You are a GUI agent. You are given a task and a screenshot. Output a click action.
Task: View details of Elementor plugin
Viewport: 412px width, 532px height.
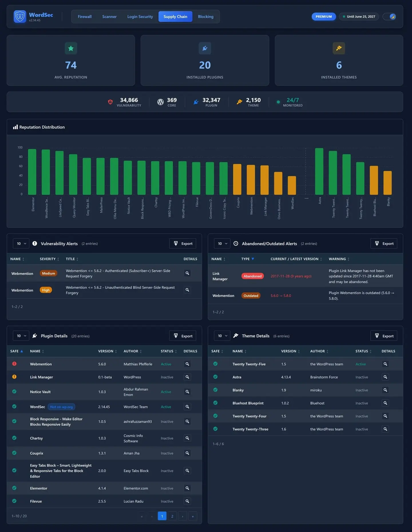pyautogui.click(x=187, y=488)
